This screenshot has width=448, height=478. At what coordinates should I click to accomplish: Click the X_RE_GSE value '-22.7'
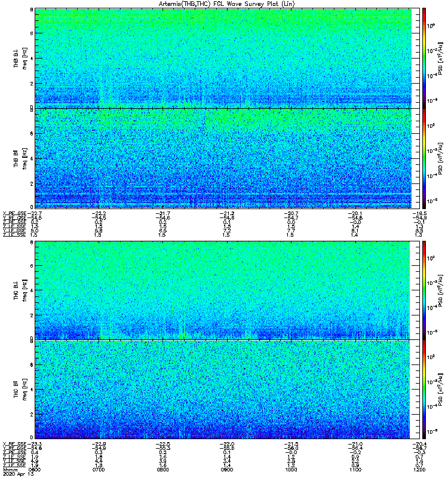pos(34,213)
